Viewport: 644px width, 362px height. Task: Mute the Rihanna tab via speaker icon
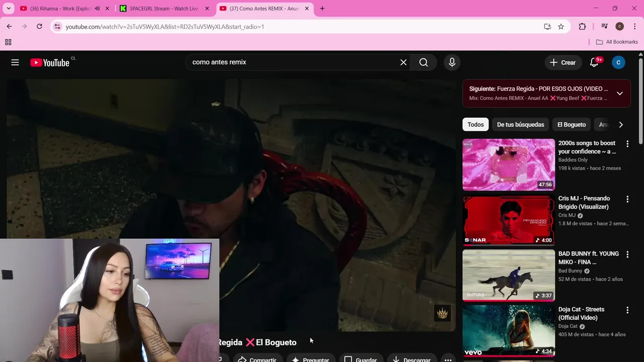(97, 9)
